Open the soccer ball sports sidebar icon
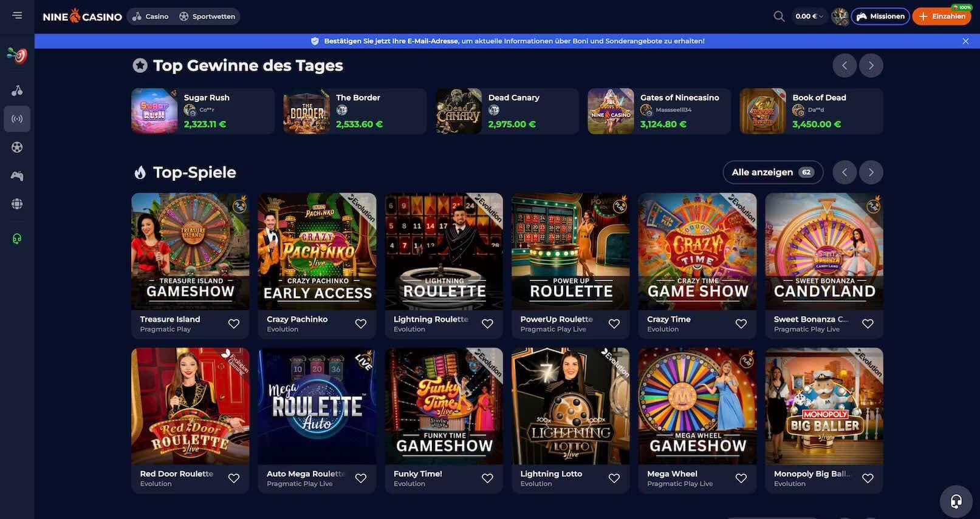The image size is (980, 519). tap(17, 148)
